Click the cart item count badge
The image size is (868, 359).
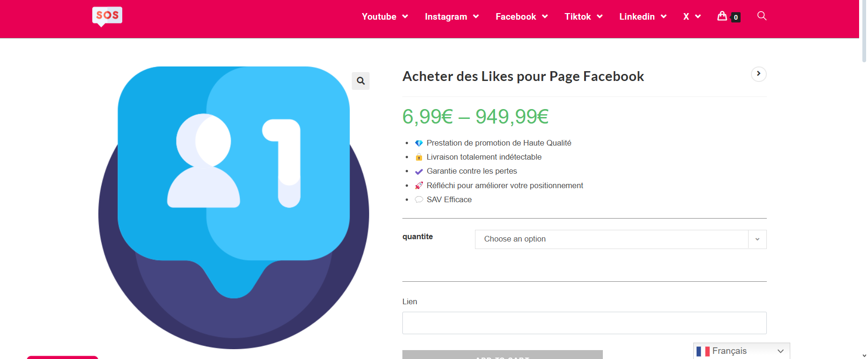coord(736,17)
